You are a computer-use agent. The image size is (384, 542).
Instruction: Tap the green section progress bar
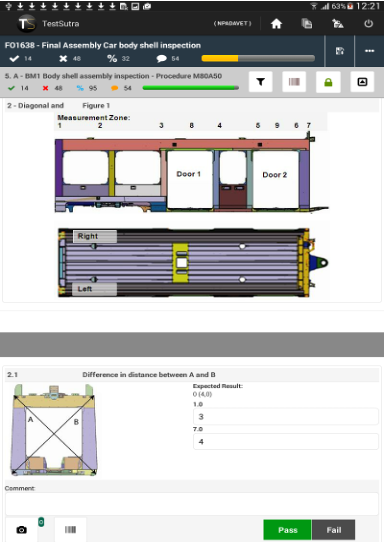190,88
